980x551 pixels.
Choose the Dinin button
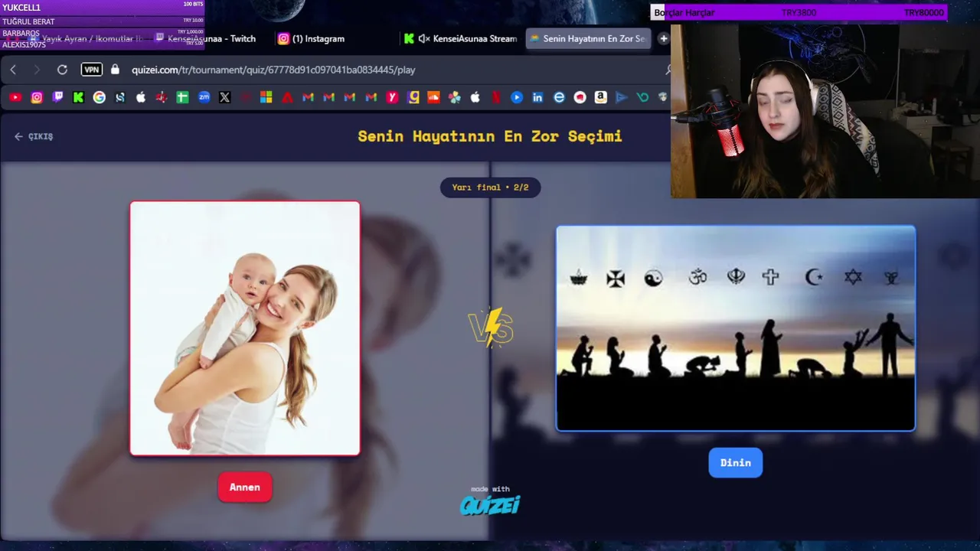pyautogui.click(x=736, y=463)
